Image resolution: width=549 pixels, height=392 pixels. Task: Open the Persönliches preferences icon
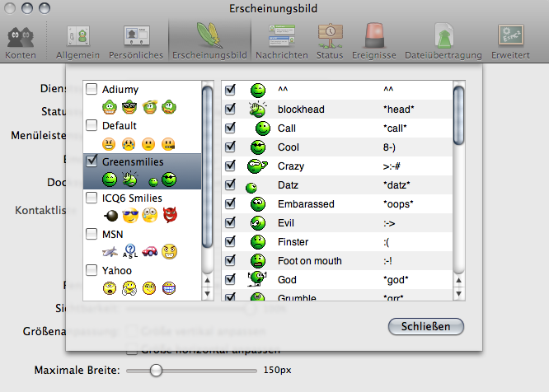(136, 35)
